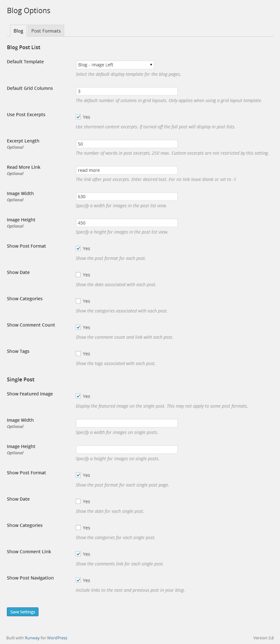Switch to the Post Formats tab

point(46,31)
